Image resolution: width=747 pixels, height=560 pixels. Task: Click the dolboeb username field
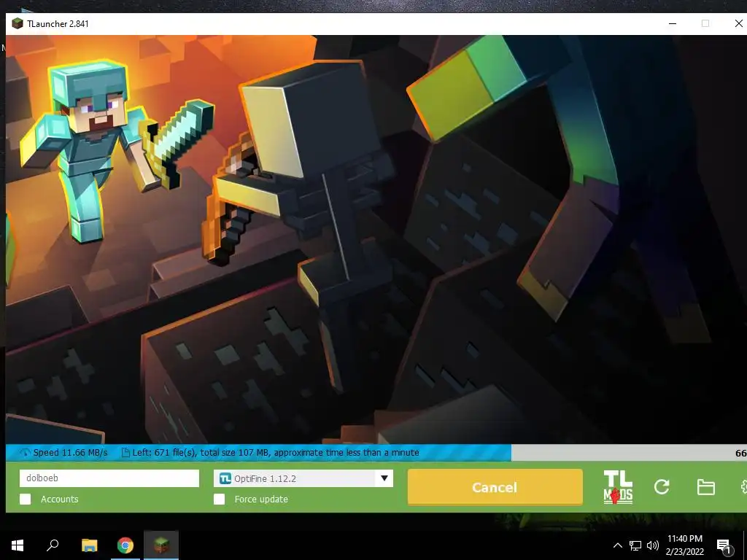[x=109, y=478]
